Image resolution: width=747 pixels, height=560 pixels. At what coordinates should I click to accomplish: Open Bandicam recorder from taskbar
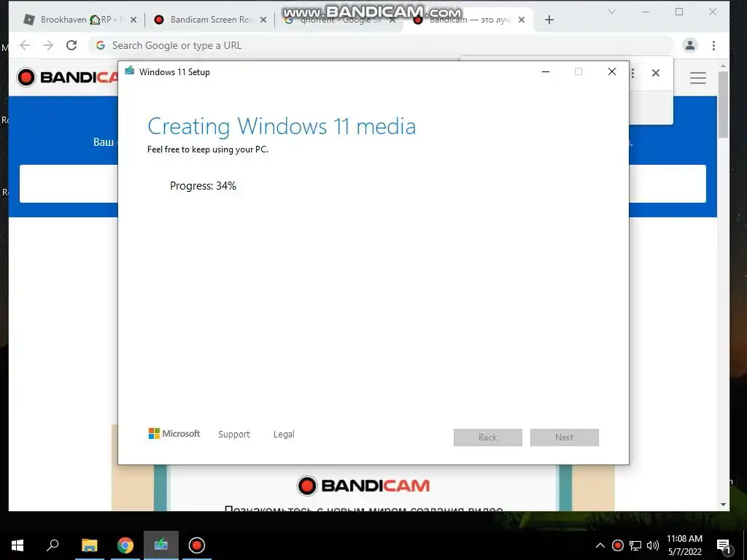(x=197, y=545)
